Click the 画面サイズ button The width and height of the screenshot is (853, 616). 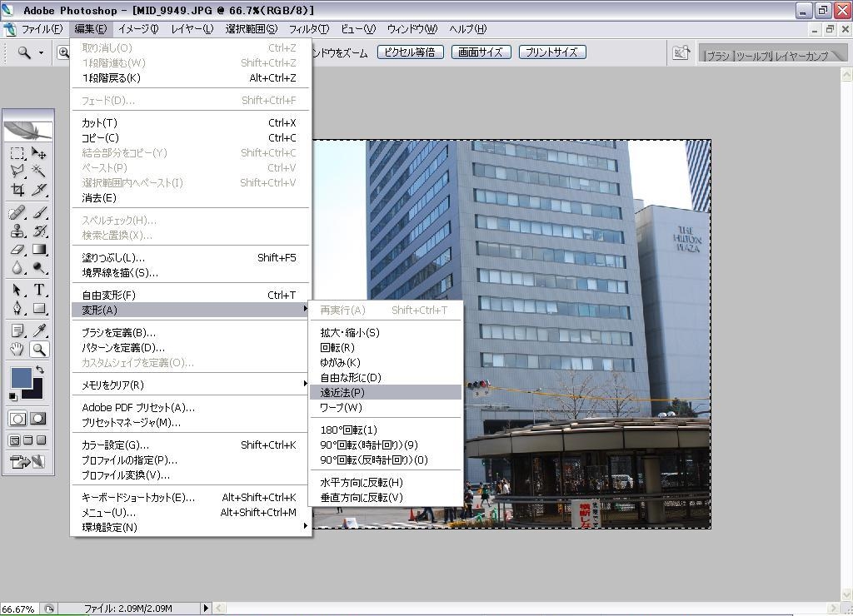481,52
